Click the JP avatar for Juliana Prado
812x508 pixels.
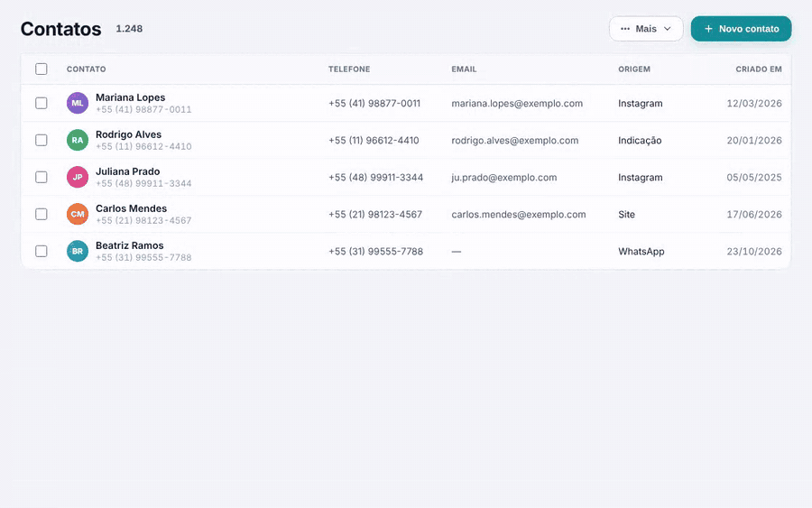tap(78, 177)
